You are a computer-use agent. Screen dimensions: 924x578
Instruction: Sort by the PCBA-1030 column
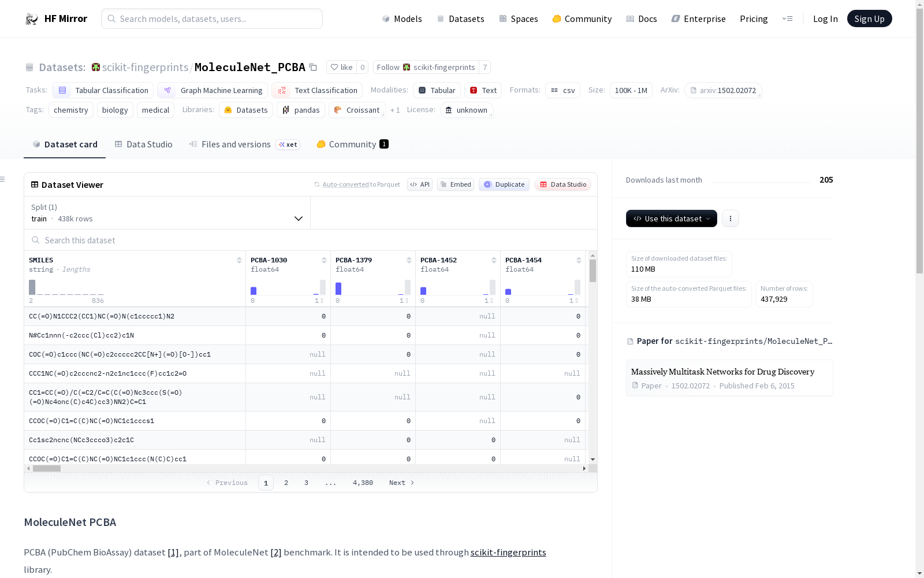click(x=324, y=260)
